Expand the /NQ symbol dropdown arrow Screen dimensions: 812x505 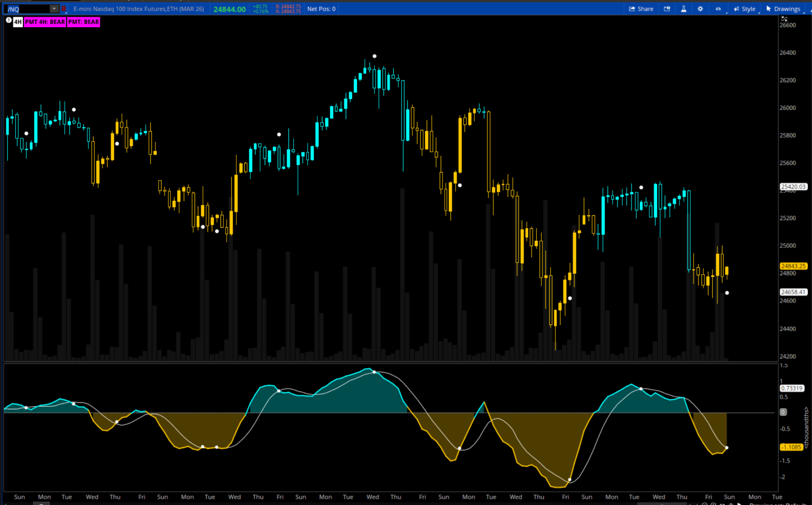tap(54, 9)
